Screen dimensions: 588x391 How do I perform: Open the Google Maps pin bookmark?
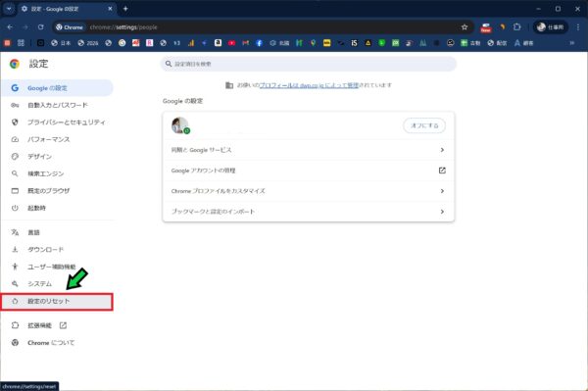point(314,43)
